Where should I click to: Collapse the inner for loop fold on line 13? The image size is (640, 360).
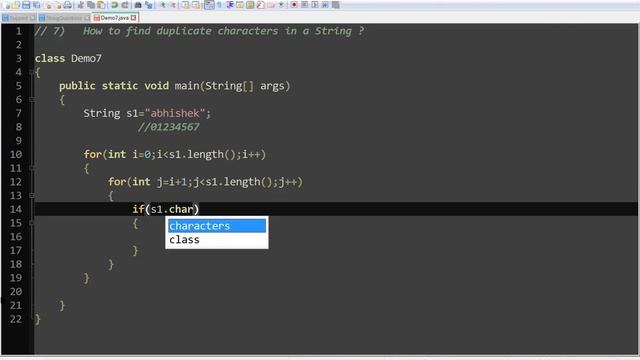click(32, 196)
